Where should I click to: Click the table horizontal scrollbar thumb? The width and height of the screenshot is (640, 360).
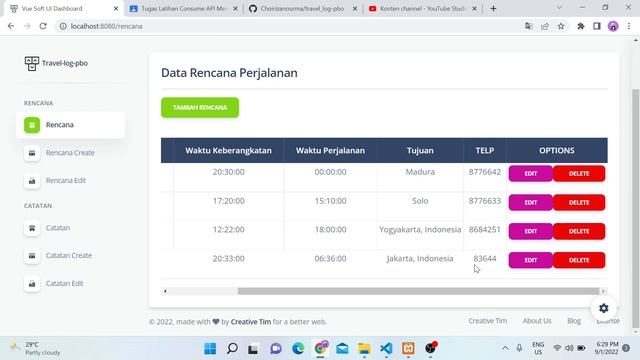418,291
